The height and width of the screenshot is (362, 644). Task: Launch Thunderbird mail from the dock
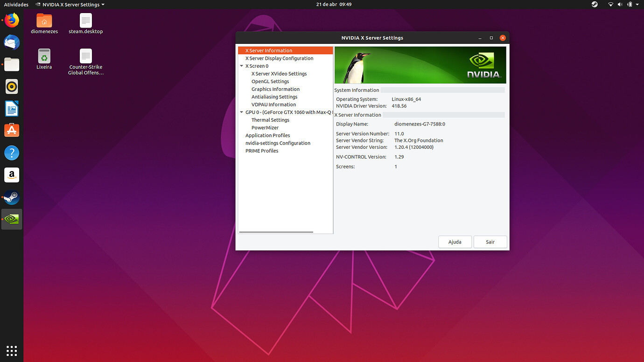click(x=12, y=42)
